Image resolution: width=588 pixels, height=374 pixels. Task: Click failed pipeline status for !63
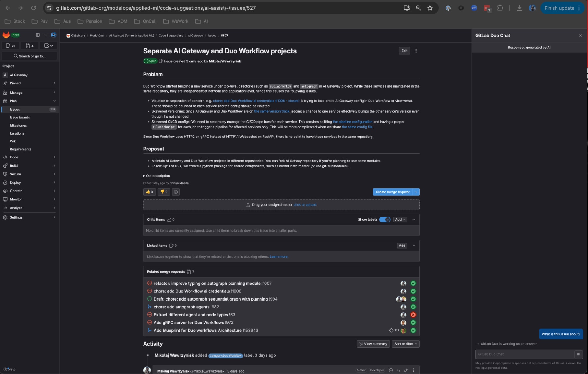coord(413,315)
